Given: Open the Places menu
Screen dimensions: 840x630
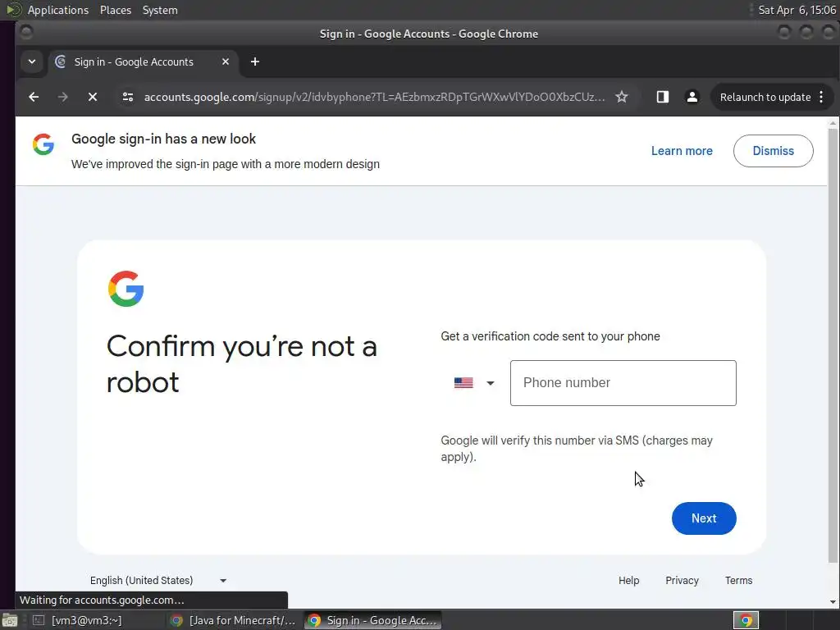Looking at the screenshot, I should pyautogui.click(x=115, y=10).
